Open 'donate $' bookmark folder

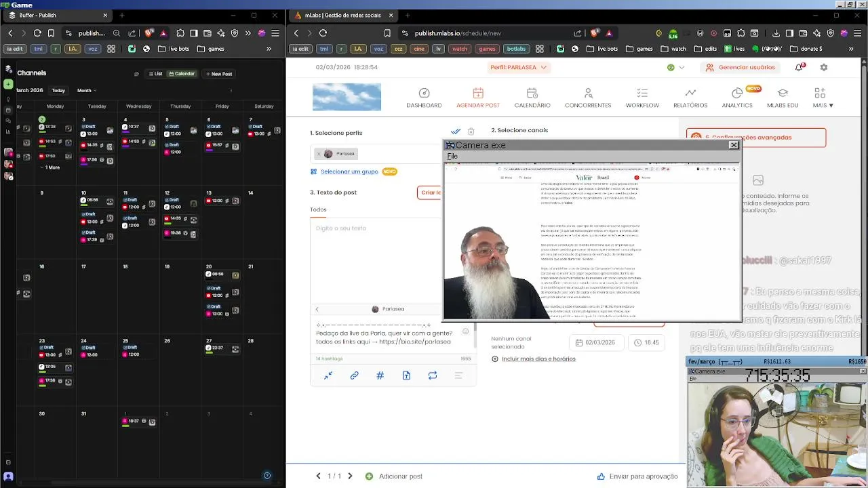point(806,49)
